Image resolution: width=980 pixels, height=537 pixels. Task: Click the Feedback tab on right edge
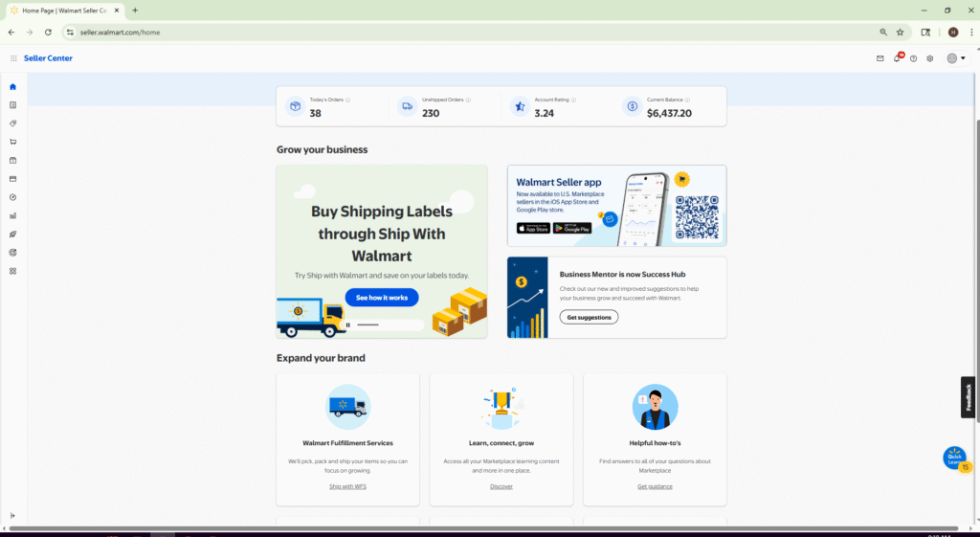969,397
